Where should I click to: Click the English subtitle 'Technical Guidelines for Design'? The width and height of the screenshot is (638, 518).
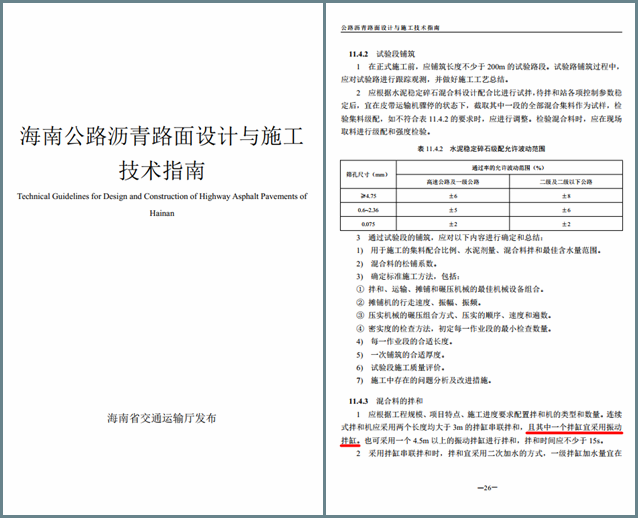161,197
